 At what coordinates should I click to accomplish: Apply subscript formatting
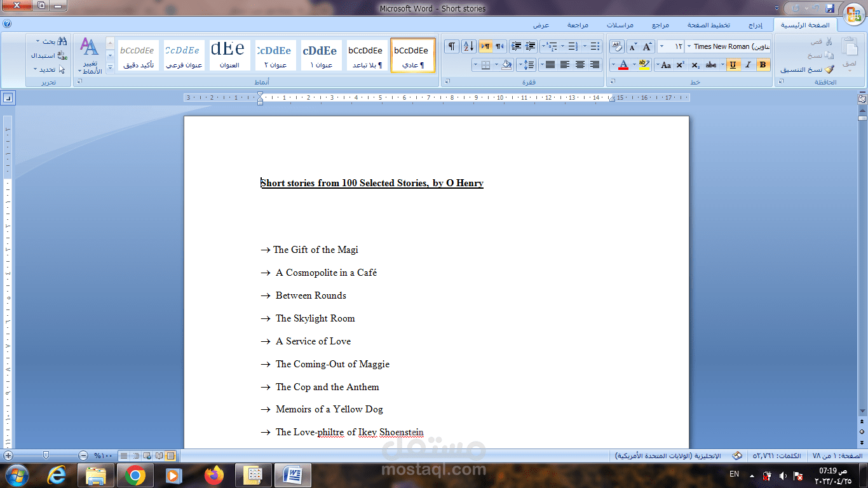pos(695,64)
